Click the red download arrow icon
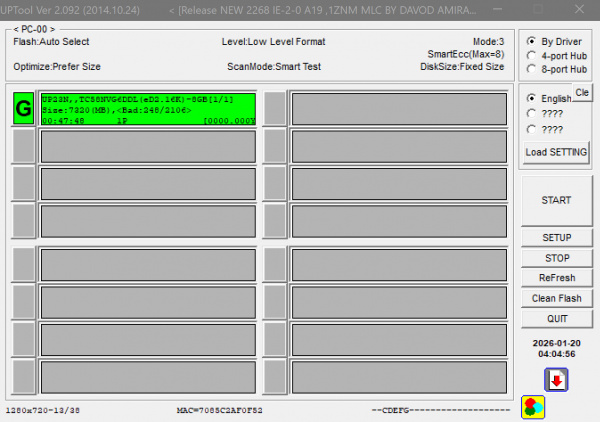The height and width of the screenshot is (422, 600). (556, 380)
